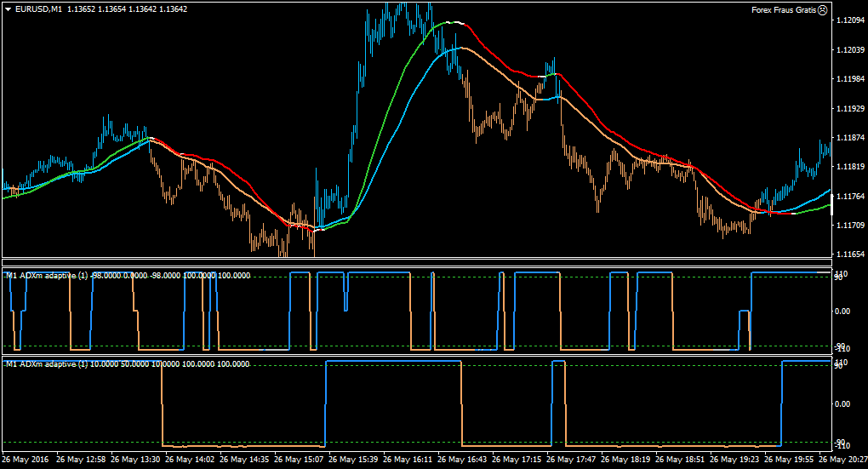Click the 26 May 17:47 time label
The height and width of the screenshot is (469, 868).
point(571,460)
